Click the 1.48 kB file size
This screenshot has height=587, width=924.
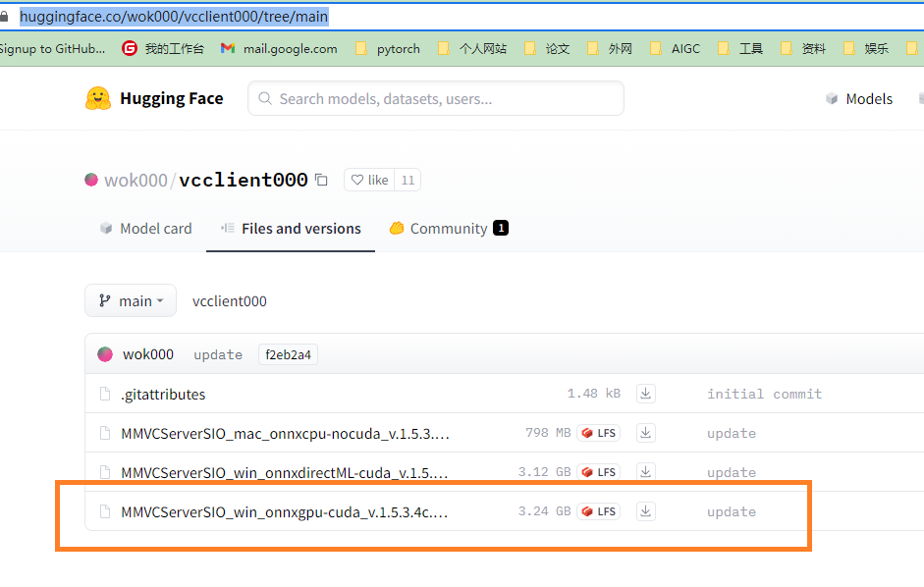[x=593, y=393]
